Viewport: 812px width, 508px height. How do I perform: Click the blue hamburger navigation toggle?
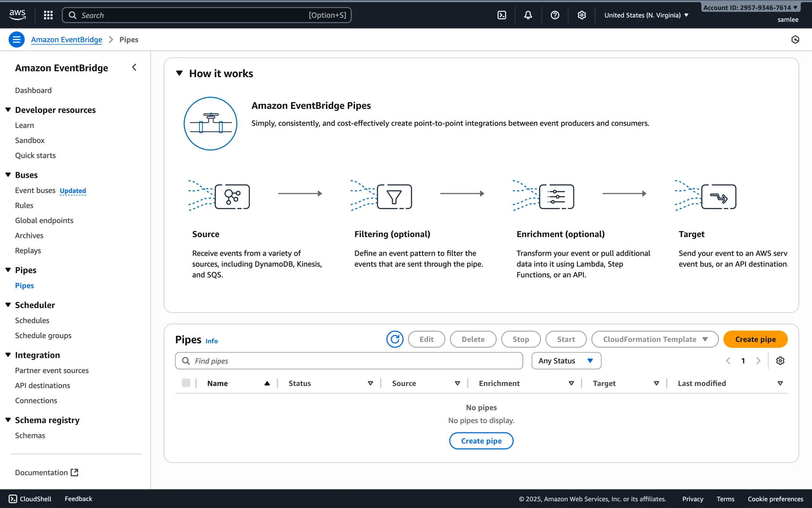coord(16,39)
